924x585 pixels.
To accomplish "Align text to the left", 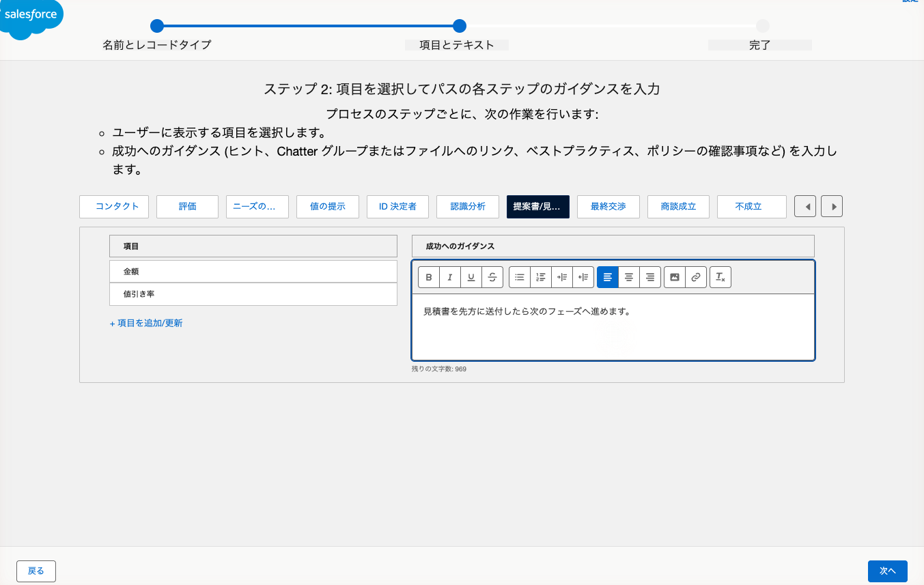I will 608,277.
